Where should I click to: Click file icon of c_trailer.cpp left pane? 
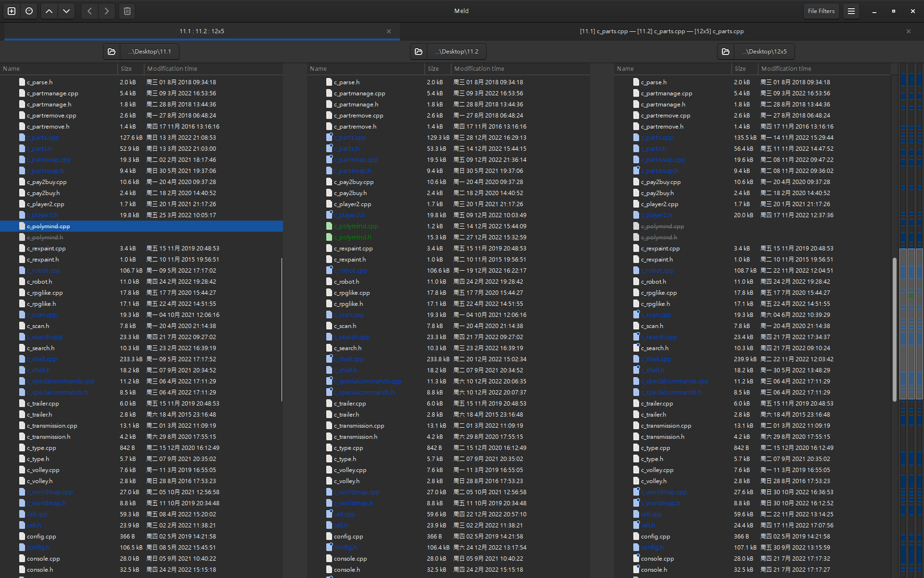22,404
